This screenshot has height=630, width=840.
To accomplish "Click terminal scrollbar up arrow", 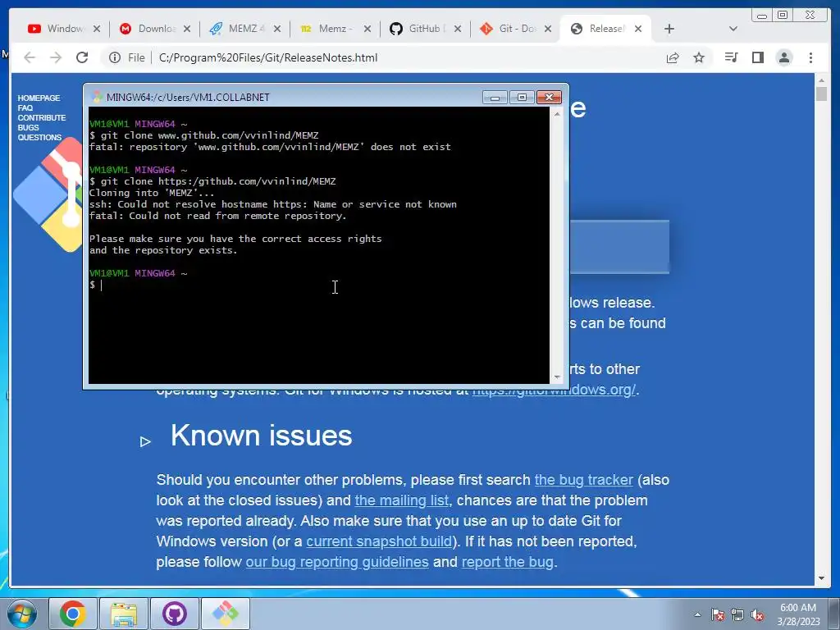I will click(x=557, y=113).
